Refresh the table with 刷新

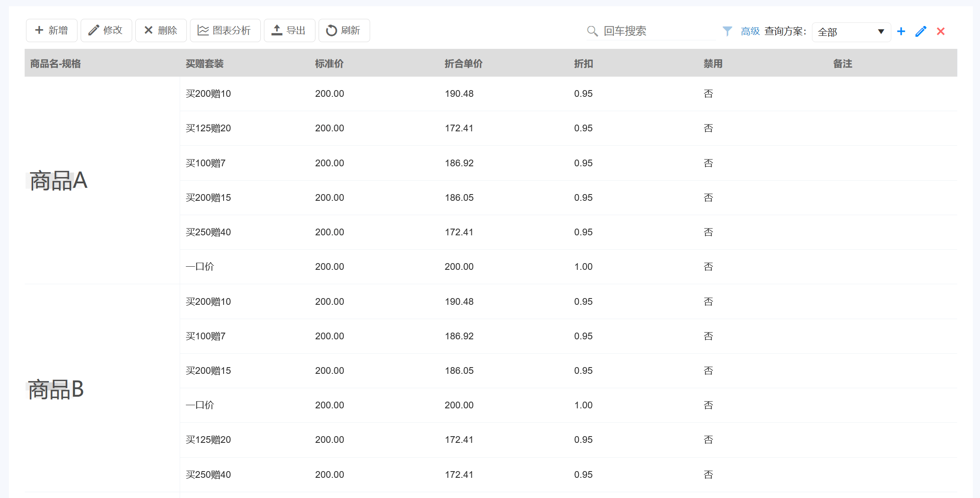tap(344, 30)
